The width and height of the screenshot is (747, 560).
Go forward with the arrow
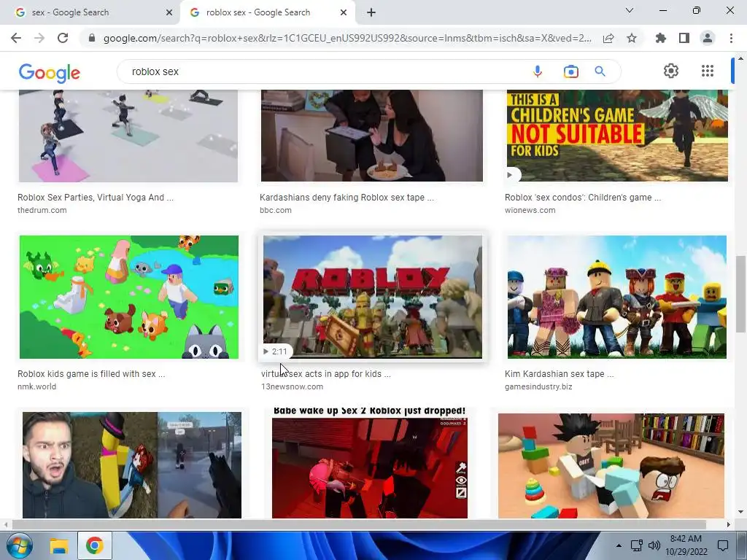tap(39, 38)
